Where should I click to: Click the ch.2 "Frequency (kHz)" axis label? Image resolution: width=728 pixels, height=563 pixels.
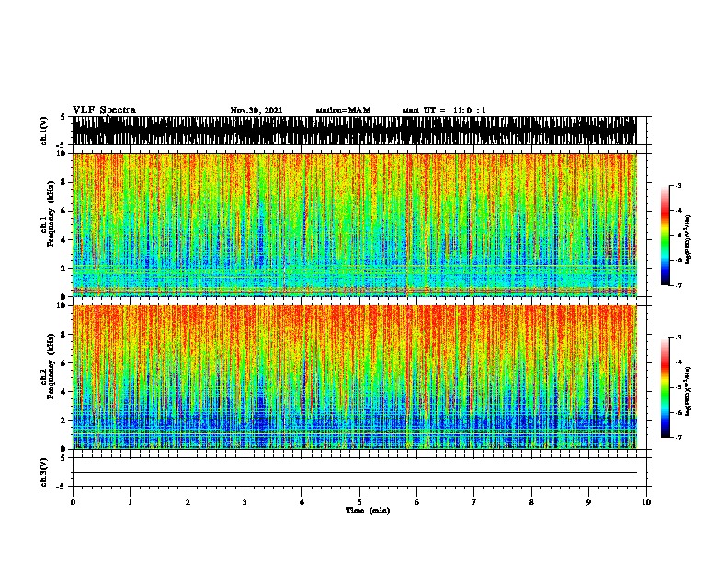51,366
